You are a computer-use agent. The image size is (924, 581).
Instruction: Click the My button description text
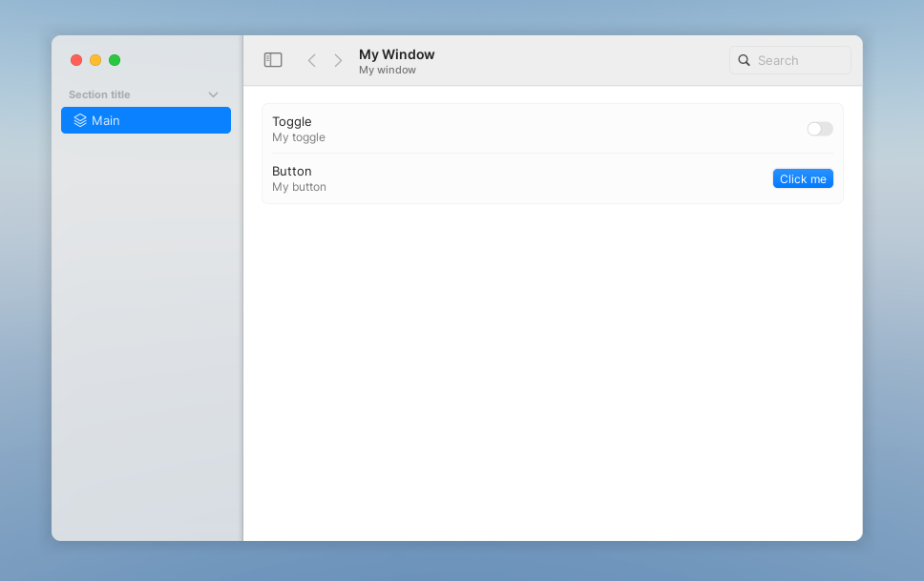pos(299,187)
